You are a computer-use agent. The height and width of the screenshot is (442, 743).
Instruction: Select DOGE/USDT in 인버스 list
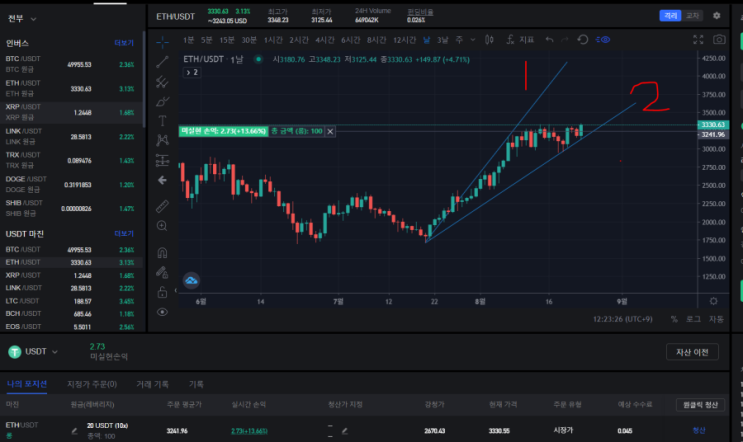71,184
